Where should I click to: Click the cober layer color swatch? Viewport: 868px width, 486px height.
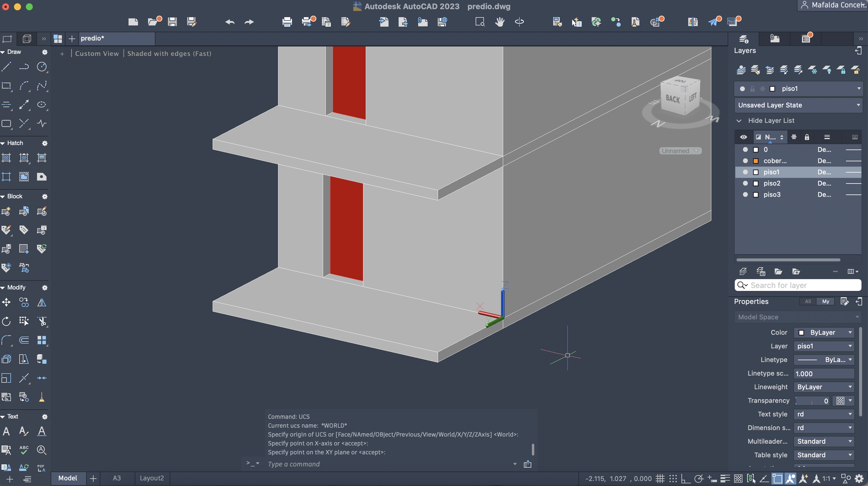[x=756, y=161]
